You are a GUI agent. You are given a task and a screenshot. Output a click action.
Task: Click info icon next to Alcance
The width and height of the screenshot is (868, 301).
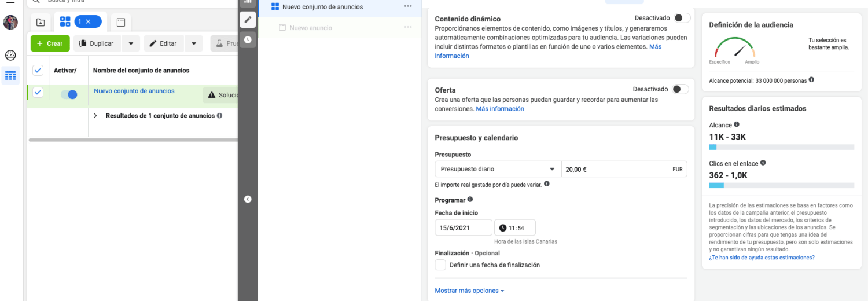coord(737,124)
